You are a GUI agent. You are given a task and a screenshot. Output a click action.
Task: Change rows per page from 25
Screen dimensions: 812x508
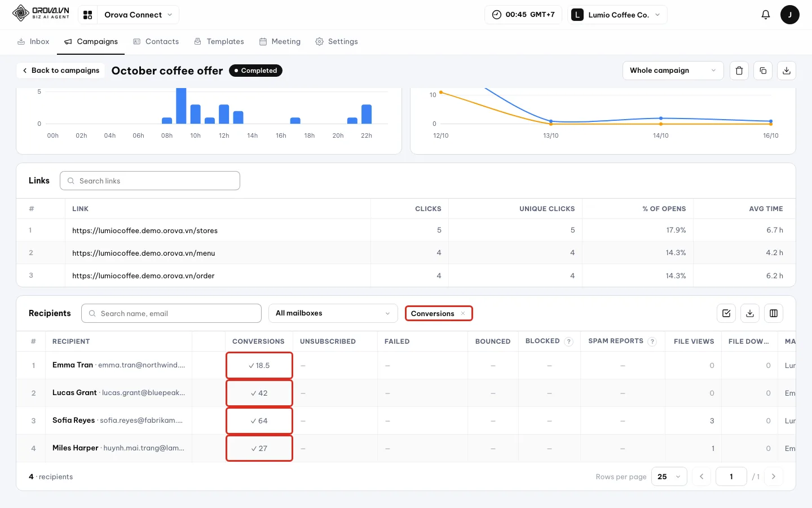[x=669, y=476]
